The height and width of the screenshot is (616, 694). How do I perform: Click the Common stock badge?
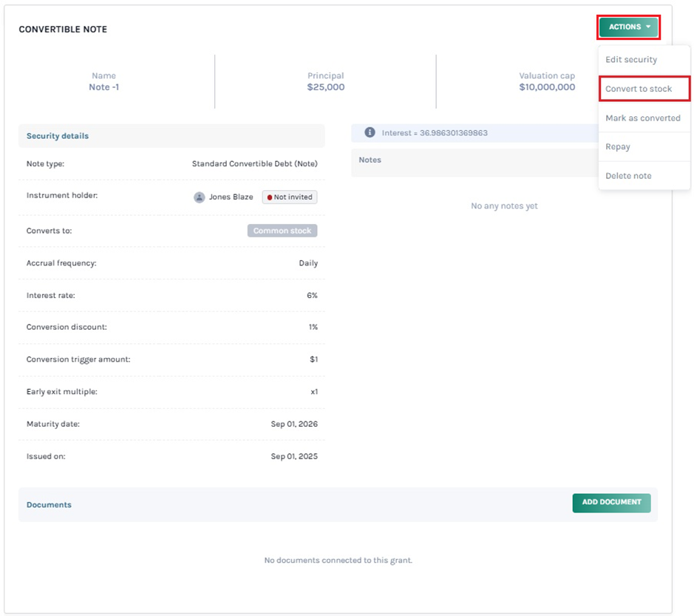pos(282,231)
